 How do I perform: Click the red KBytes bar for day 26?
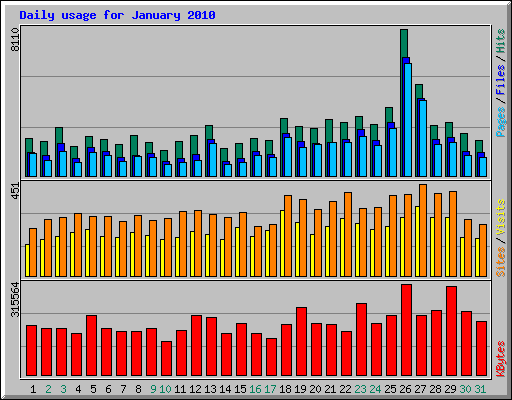coord(406,330)
